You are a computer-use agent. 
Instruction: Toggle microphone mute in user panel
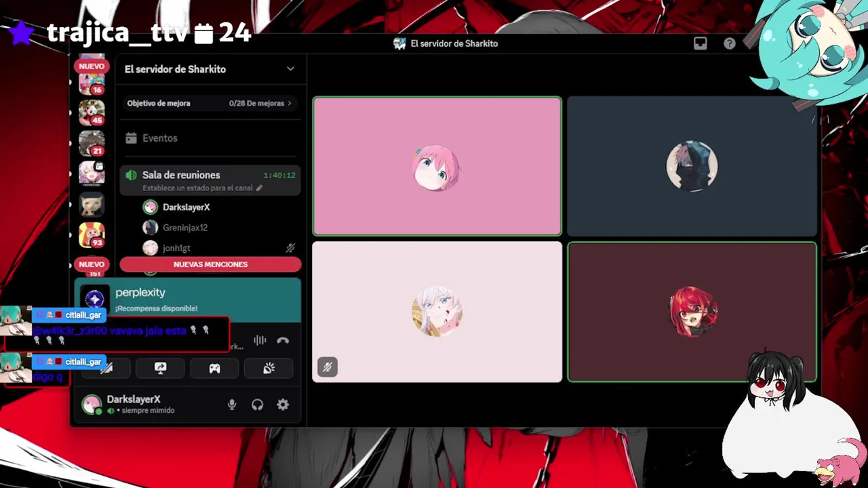232,405
